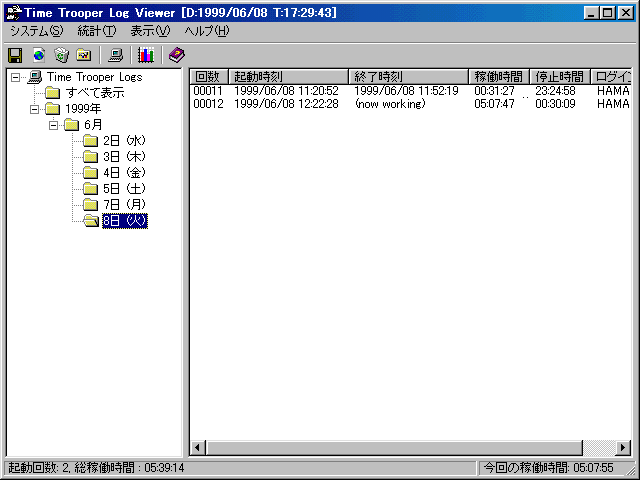This screenshot has height=480, width=640.
Task: Collapse the 6月 tree node
Action: coord(53,125)
